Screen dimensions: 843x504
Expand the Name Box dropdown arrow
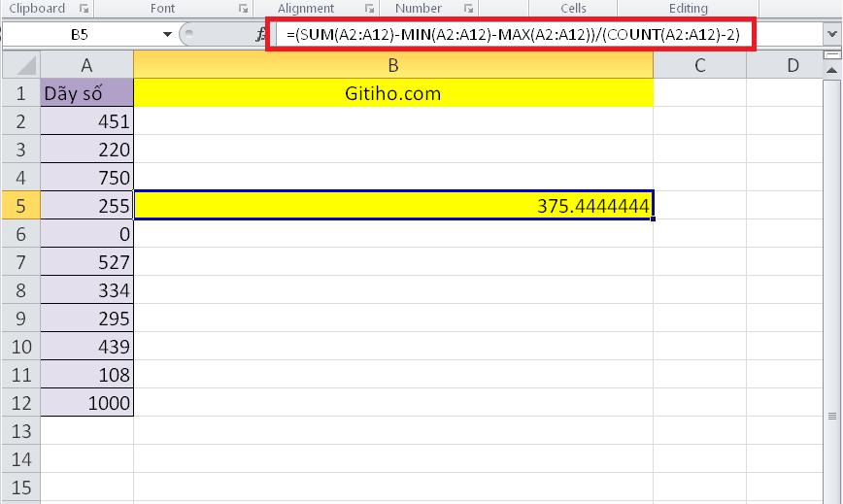point(167,34)
